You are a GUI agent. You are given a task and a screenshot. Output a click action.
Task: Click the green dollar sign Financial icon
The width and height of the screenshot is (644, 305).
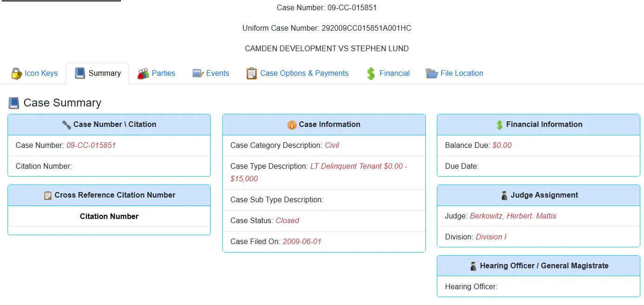click(371, 73)
